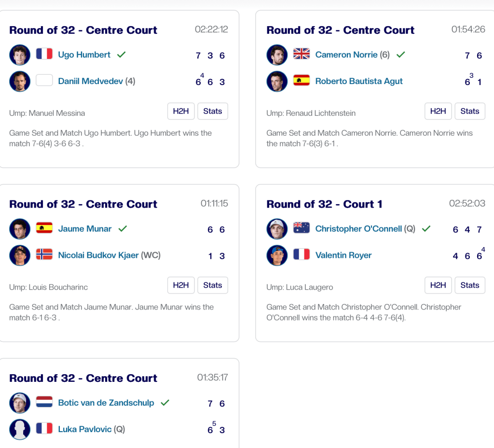Screen dimensions: 494x448
Task: Open H2H for Humbert vs Medvedev
Action: pos(181,111)
